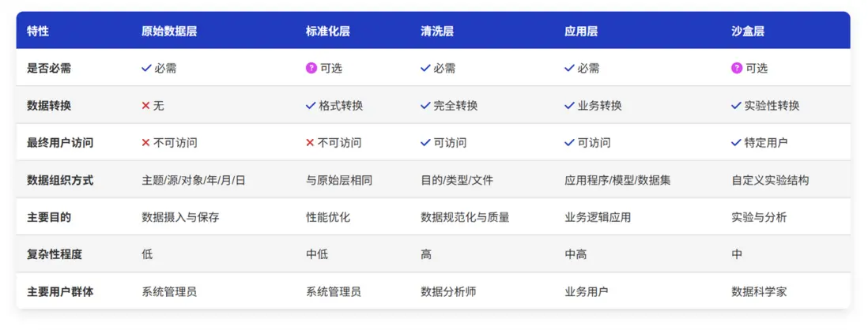Click the checkmark icon beside 实验性转换
Image resolution: width=868 pixels, height=330 pixels.
point(737,105)
